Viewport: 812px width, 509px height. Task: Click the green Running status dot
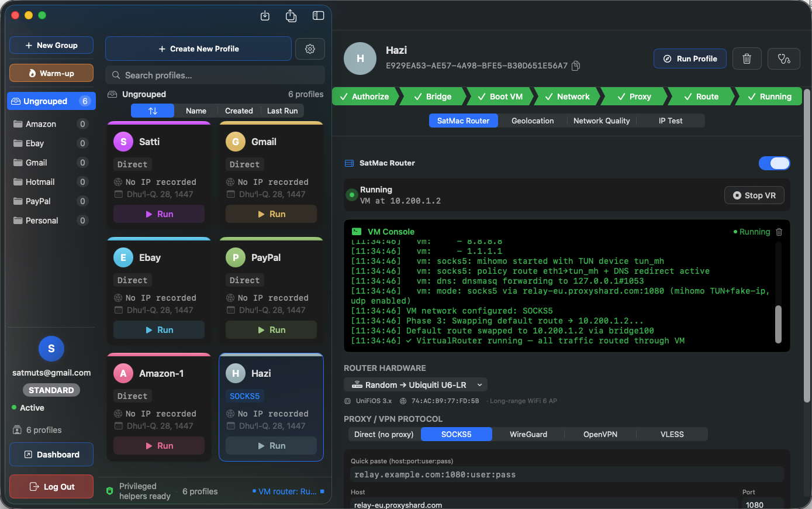pos(351,195)
